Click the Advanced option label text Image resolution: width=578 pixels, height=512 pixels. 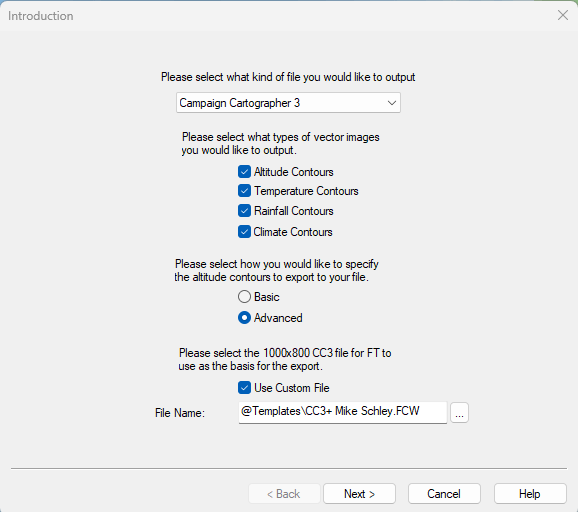[x=278, y=318]
